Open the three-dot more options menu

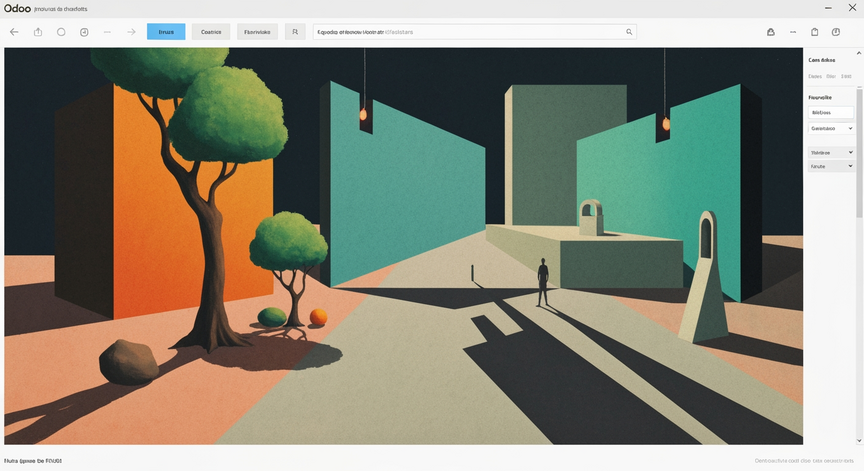tap(793, 32)
